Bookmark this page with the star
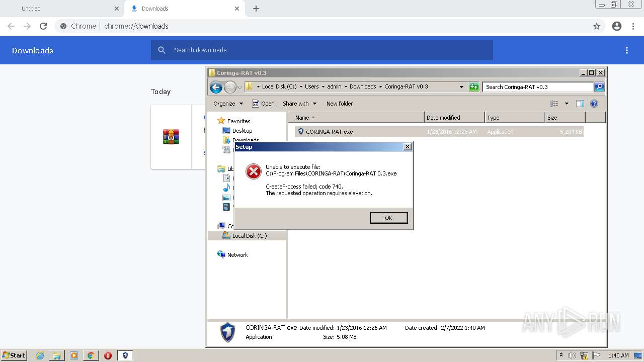Screen dimensions: 644x362 597,26
